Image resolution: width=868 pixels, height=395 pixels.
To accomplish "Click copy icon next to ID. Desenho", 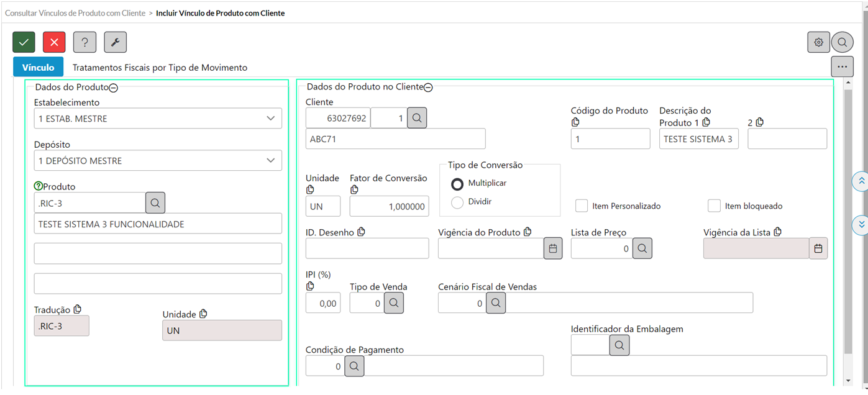I will (x=361, y=232).
